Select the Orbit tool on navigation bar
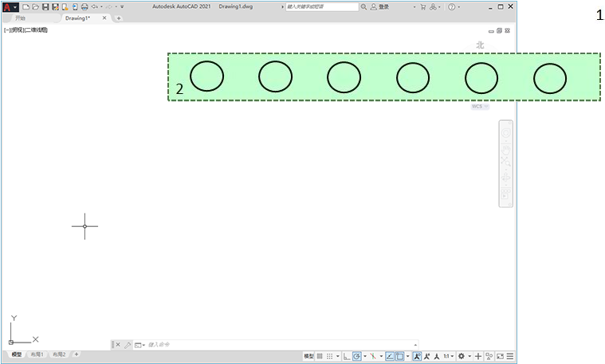The image size is (605, 364). (506, 178)
